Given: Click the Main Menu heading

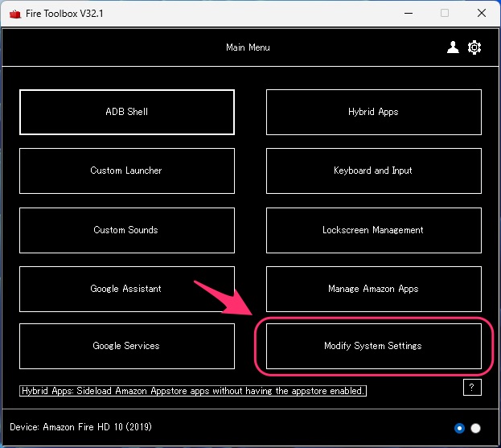Looking at the screenshot, I should [x=248, y=47].
